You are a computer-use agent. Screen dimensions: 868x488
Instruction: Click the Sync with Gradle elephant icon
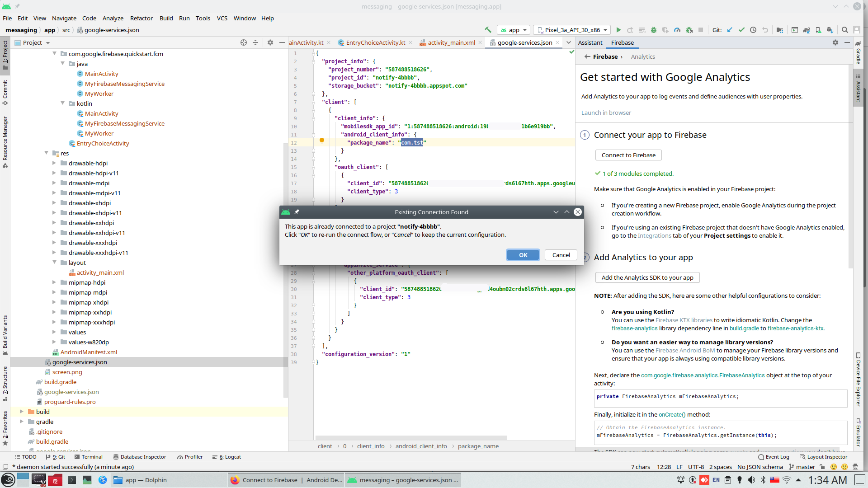click(x=807, y=30)
